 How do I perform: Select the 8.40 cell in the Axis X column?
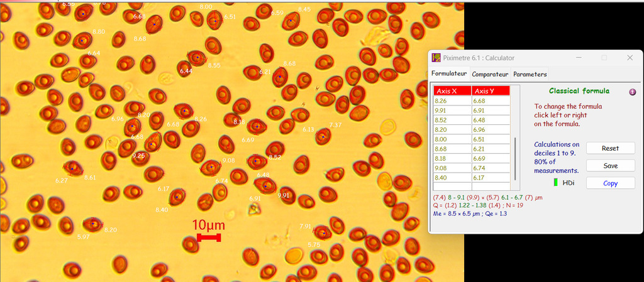pyautogui.click(x=453, y=178)
